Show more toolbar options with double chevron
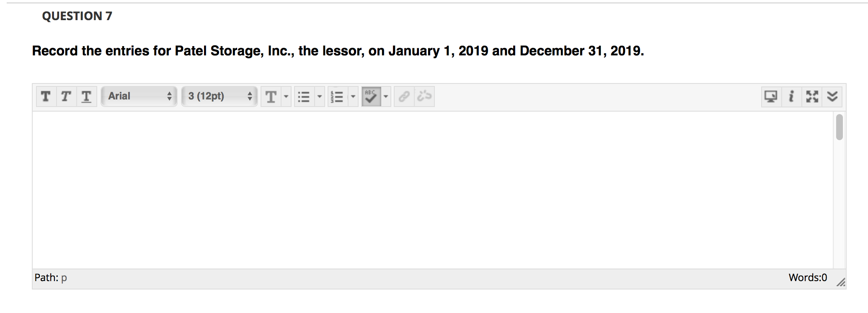 (x=832, y=96)
